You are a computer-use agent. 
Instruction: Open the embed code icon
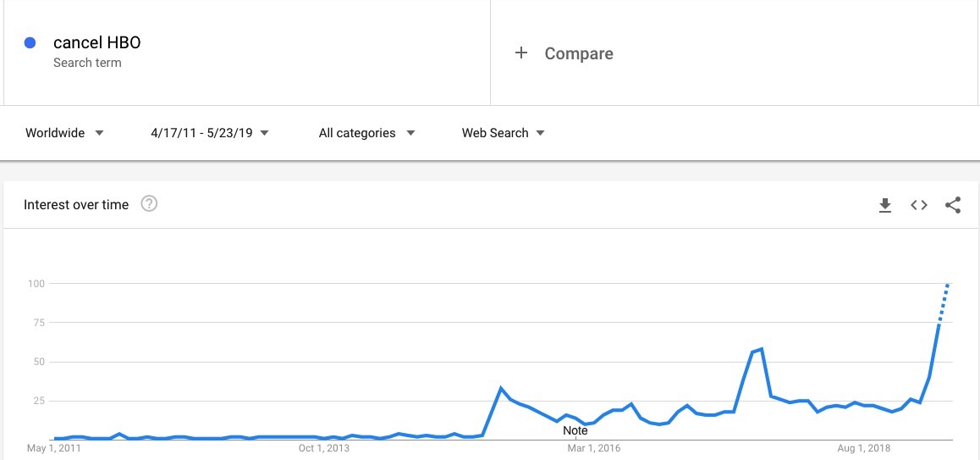coord(918,205)
